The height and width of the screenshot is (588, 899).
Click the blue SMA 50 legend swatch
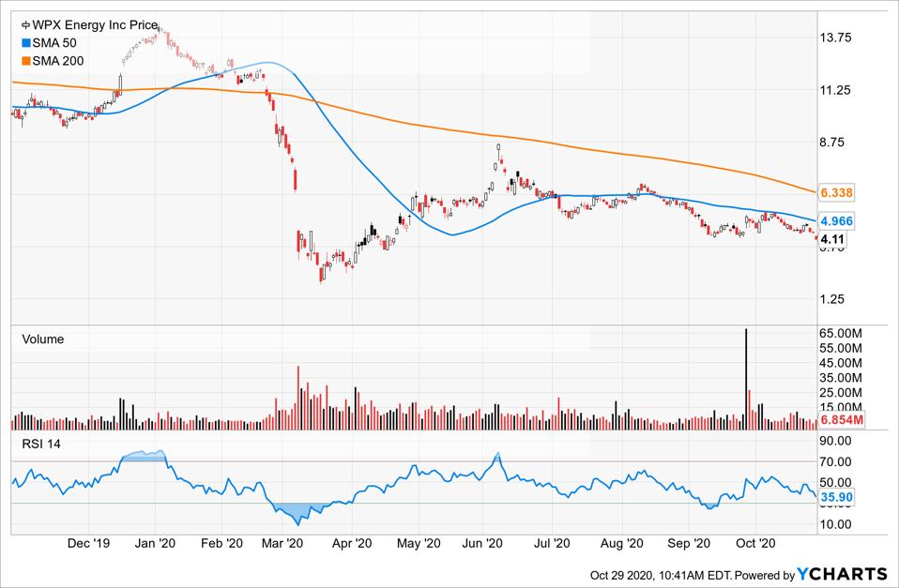point(25,43)
